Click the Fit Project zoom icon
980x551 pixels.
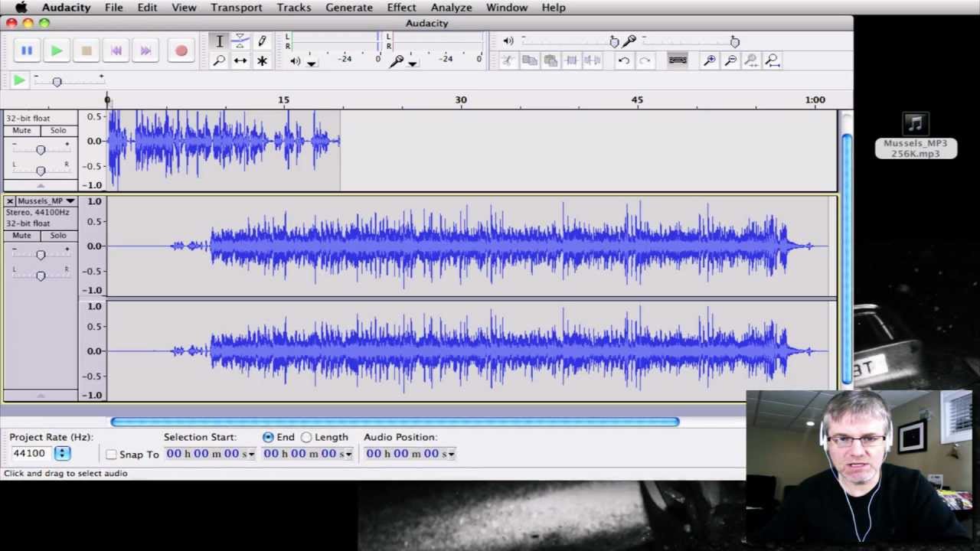tap(772, 60)
